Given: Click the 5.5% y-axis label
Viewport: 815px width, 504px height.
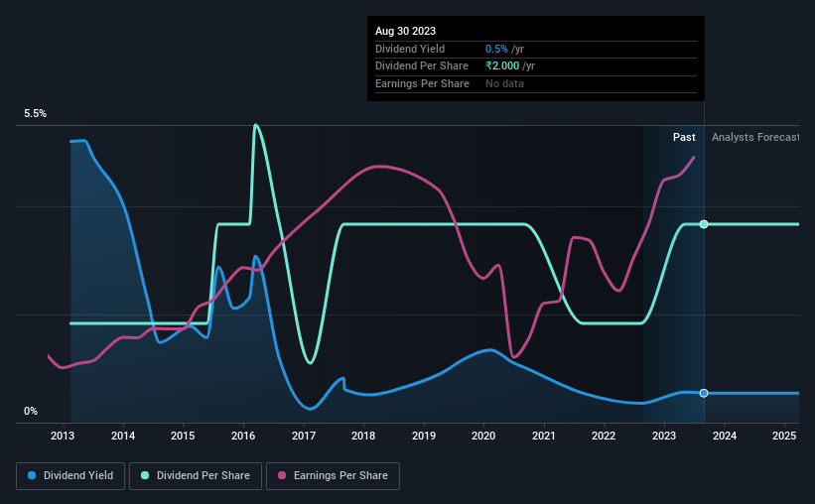Looking at the screenshot, I should tap(35, 114).
